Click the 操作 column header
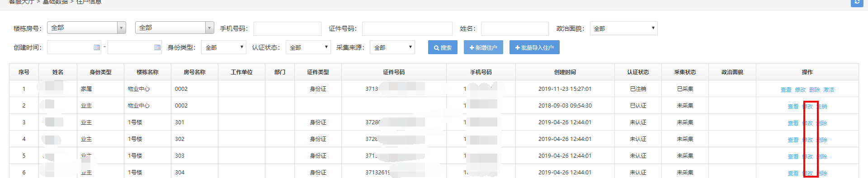The width and height of the screenshot is (868, 178). point(807,72)
